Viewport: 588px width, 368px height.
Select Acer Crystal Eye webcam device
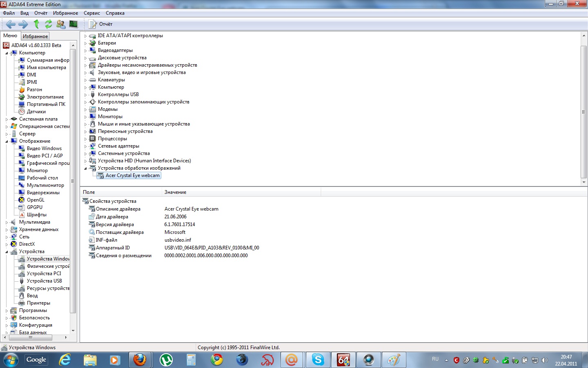(x=129, y=175)
